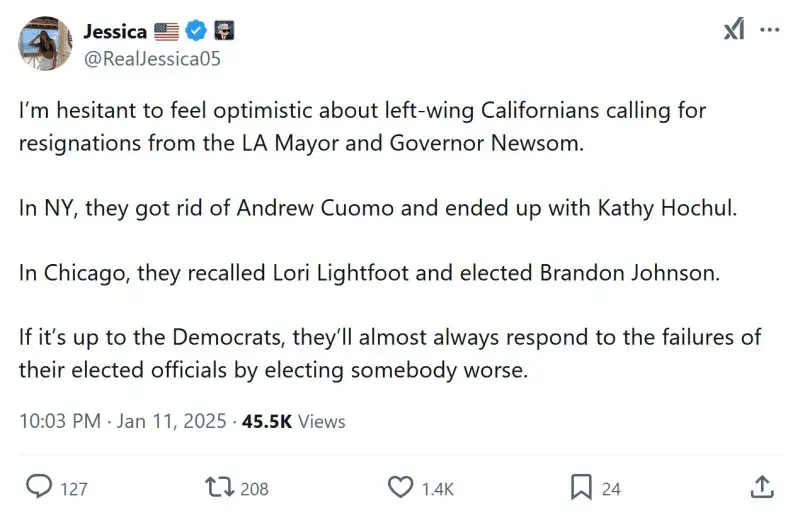Click the display name Jessica

(x=114, y=31)
